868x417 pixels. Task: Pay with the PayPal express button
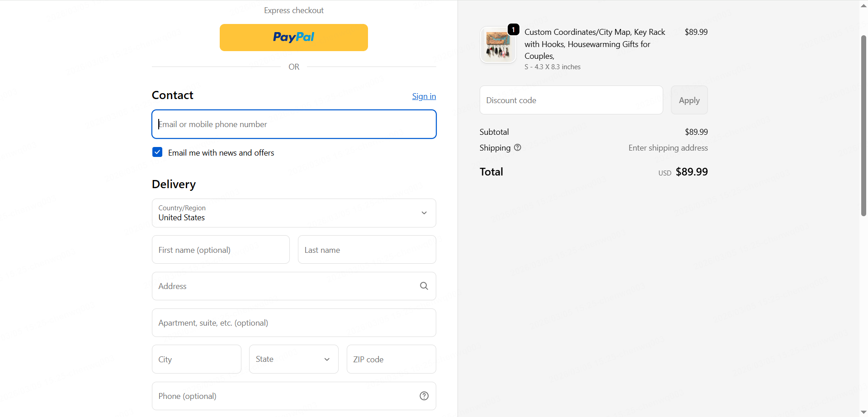point(293,38)
